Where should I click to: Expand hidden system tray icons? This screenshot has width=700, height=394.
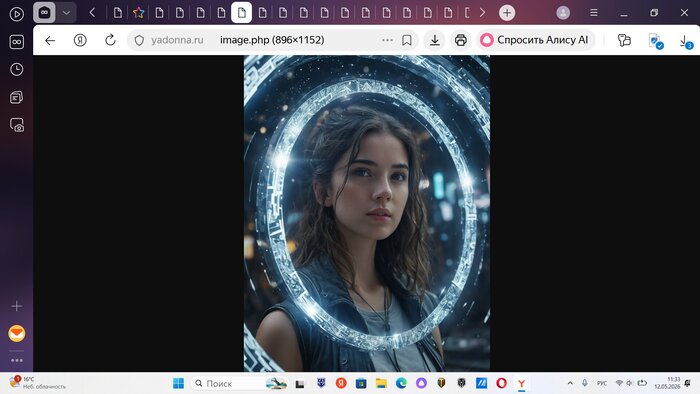click(x=570, y=383)
